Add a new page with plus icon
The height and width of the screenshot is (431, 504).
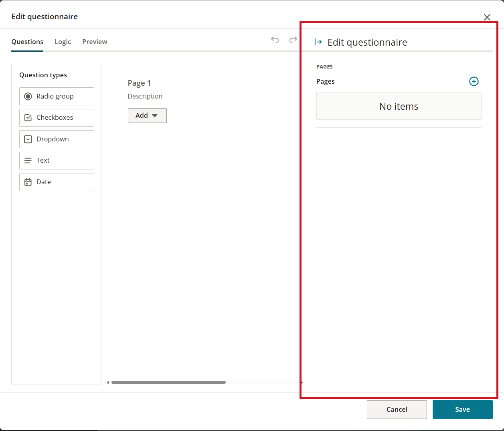pos(474,81)
